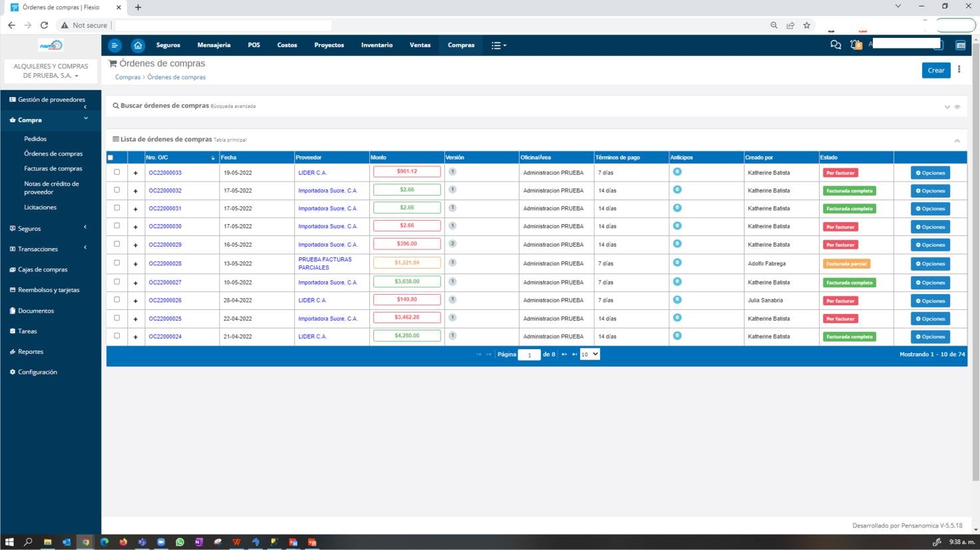Click the home icon in the navigation bar

tap(138, 45)
